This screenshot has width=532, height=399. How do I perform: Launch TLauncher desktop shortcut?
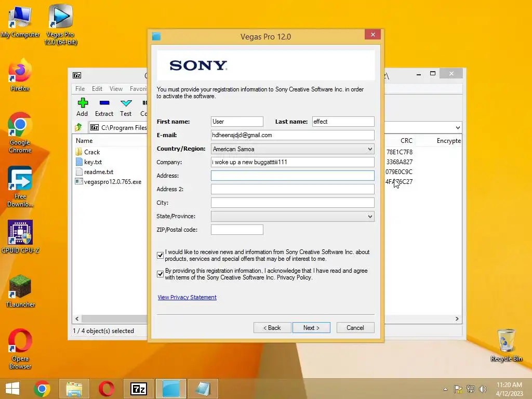(x=20, y=291)
